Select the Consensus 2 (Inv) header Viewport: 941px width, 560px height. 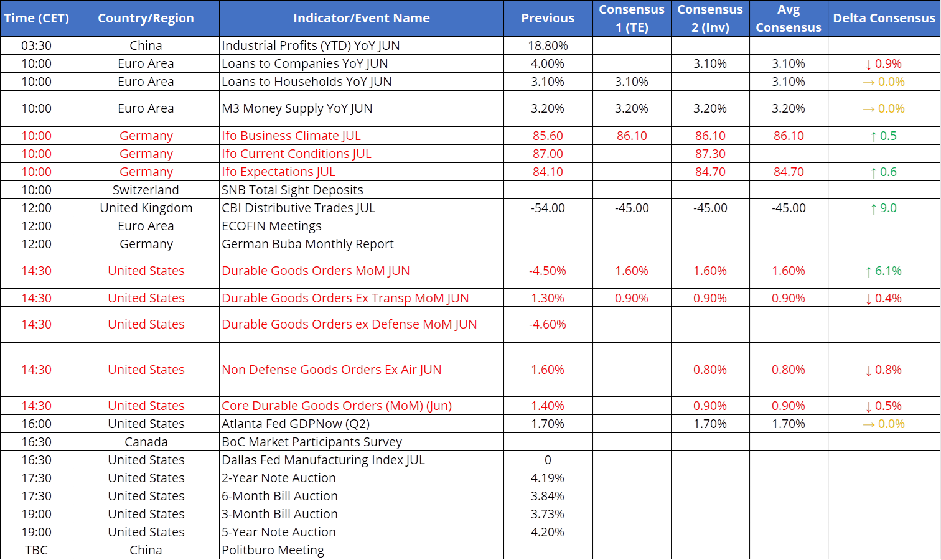tap(710, 18)
